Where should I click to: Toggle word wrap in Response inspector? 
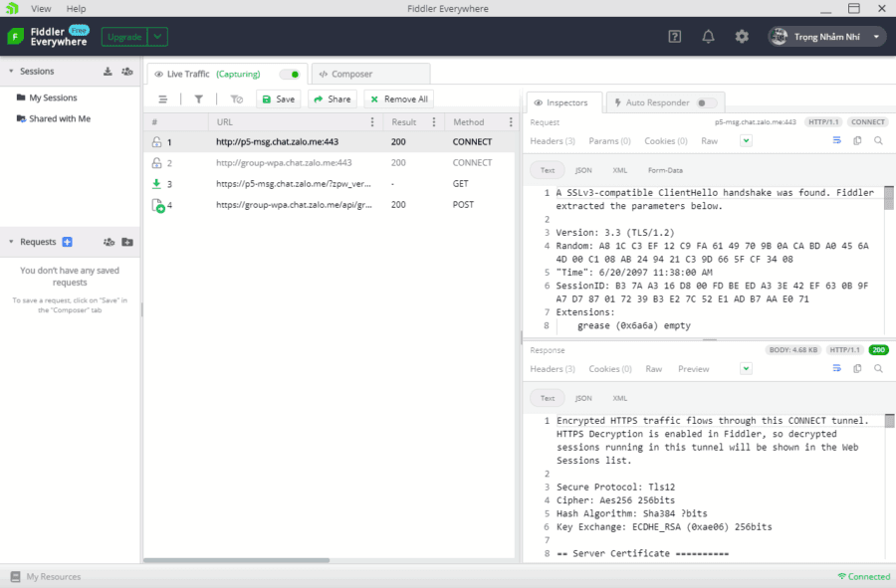pyautogui.click(x=836, y=369)
